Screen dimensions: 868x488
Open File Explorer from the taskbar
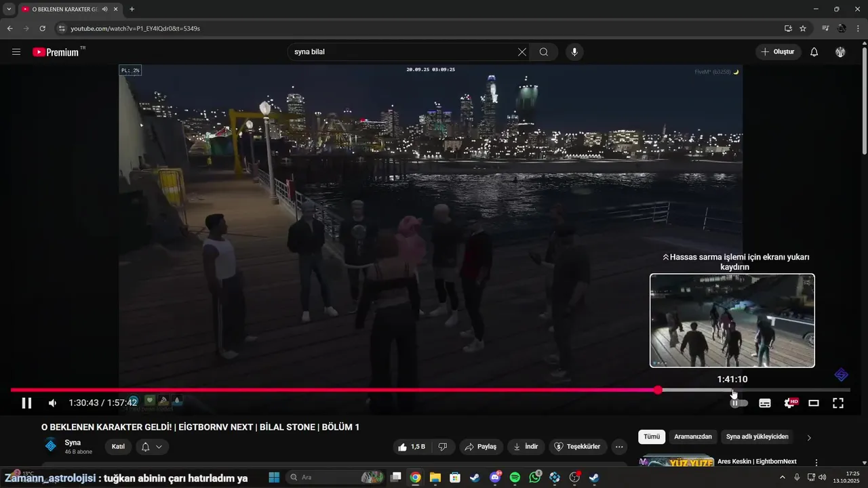point(435,478)
